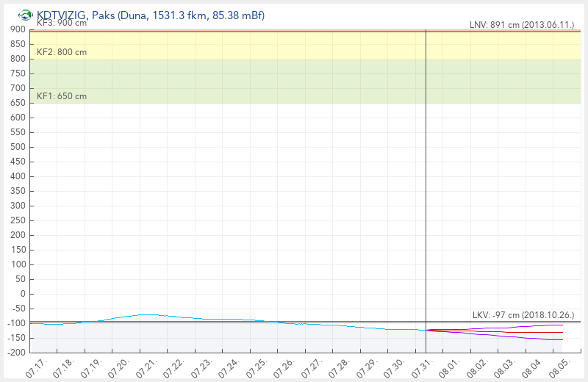Click the x-axis date 07.17.
588x382 pixels.
coord(36,367)
